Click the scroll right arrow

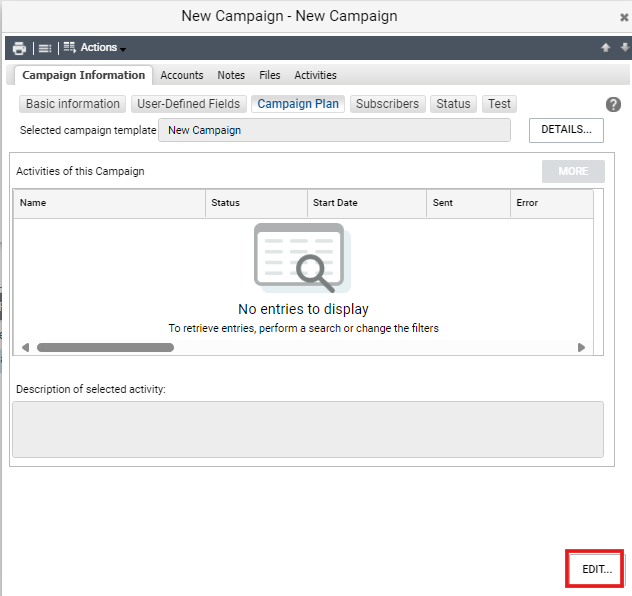pos(581,347)
